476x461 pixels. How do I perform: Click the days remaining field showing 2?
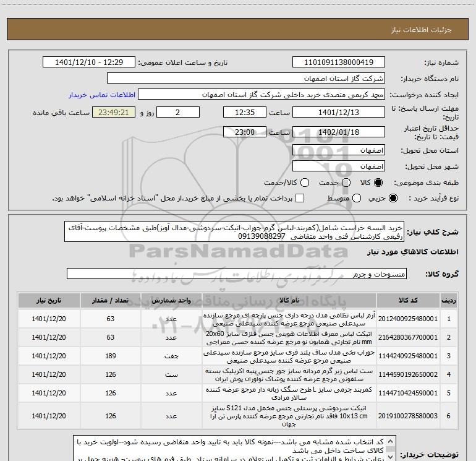[178, 112]
